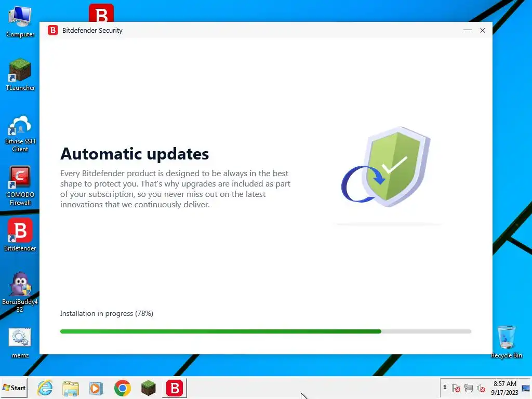Open the volume tray icon

[481, 388]
